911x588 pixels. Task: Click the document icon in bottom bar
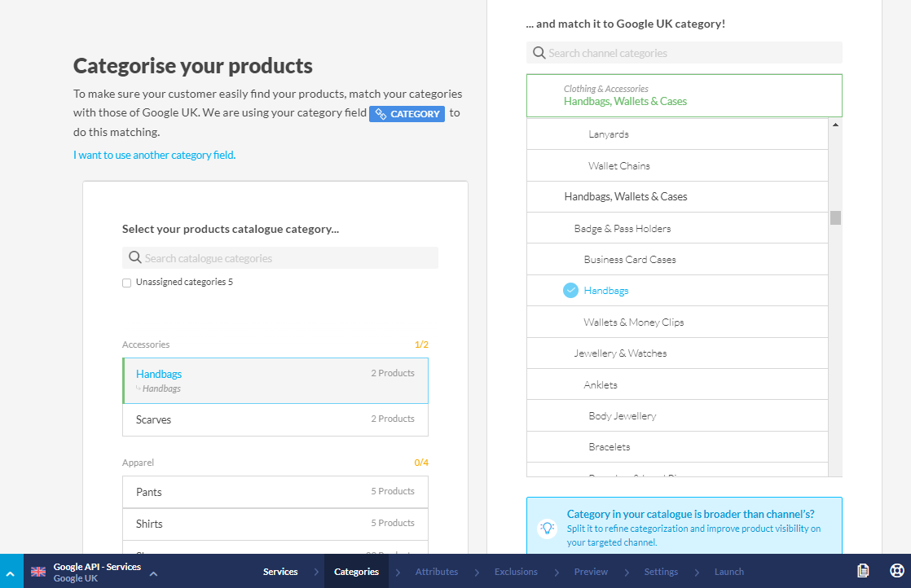[863, 571]
